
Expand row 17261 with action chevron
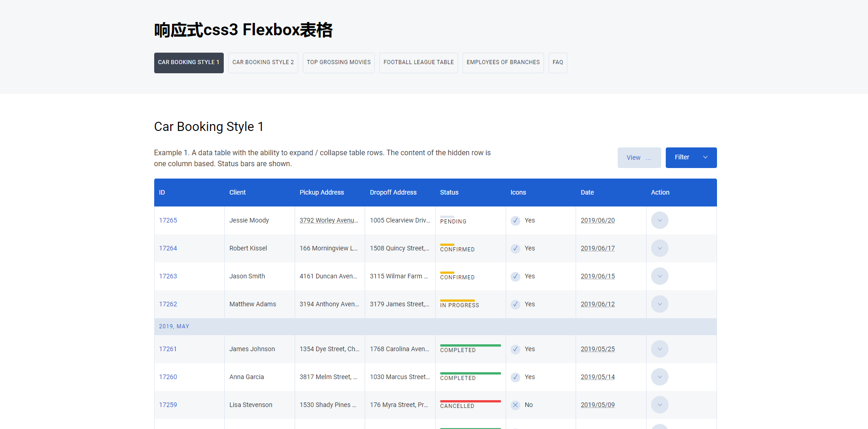659,349
